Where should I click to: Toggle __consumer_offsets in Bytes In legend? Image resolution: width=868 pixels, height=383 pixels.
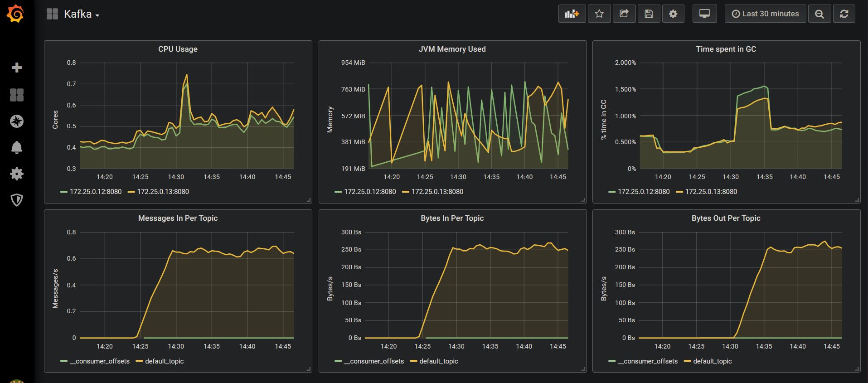374,361
